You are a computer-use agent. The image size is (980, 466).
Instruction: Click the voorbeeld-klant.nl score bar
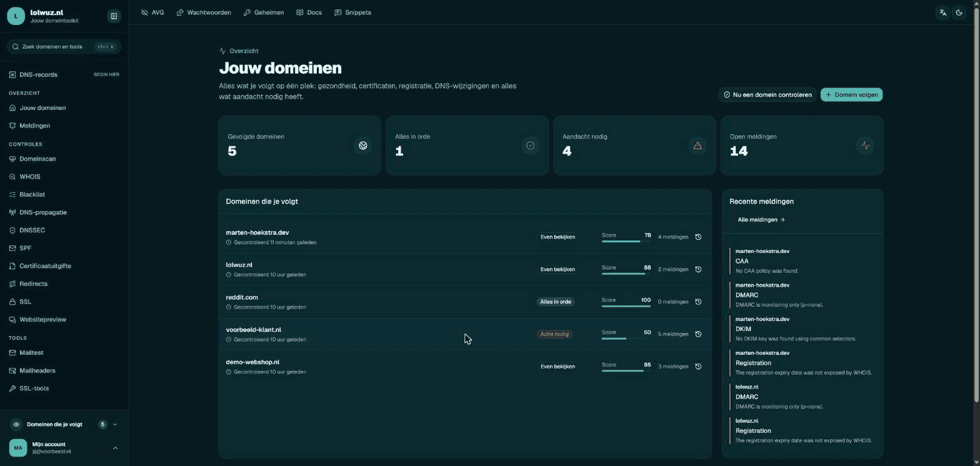(x=626, y=339)
